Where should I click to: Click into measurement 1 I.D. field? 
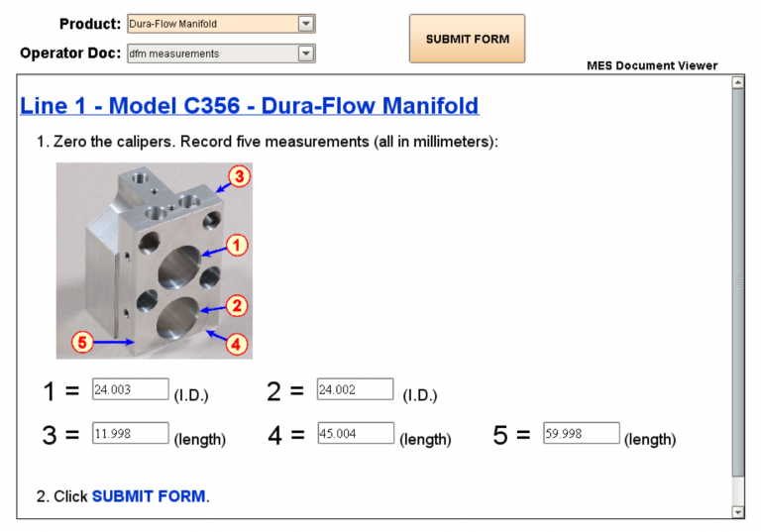(x=130, y=390)
